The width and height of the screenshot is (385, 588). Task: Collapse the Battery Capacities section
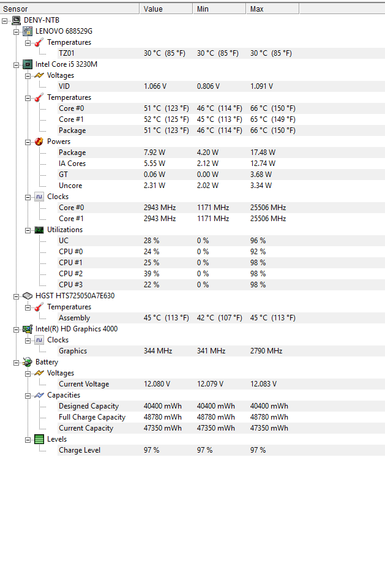(28, 396)
